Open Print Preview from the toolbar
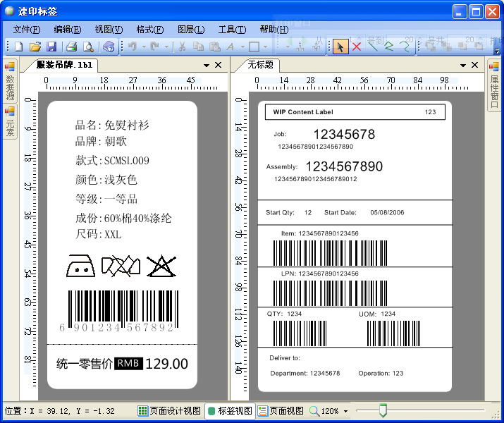Screen dimensions: 504x423 88,47
